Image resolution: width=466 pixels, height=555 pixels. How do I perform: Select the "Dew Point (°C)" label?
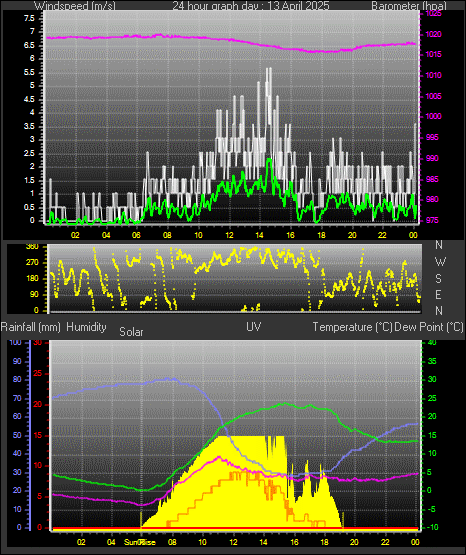[x=429, y=327]
